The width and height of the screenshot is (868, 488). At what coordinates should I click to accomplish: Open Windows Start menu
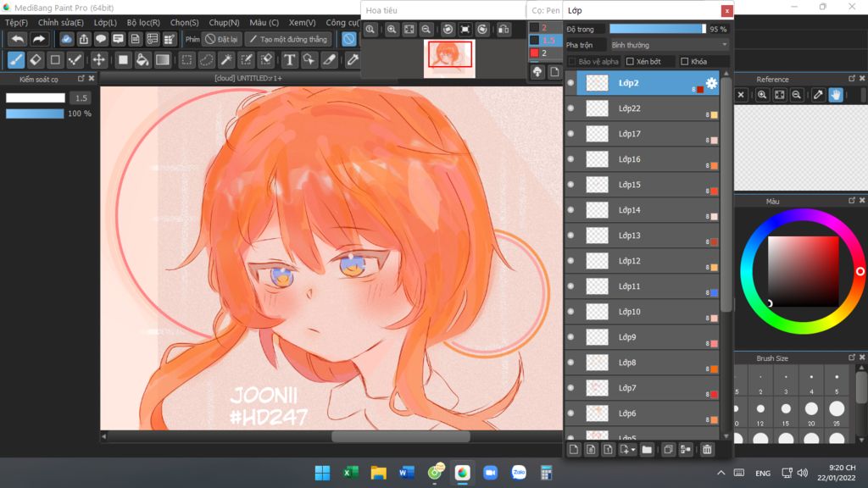point(322,473)
